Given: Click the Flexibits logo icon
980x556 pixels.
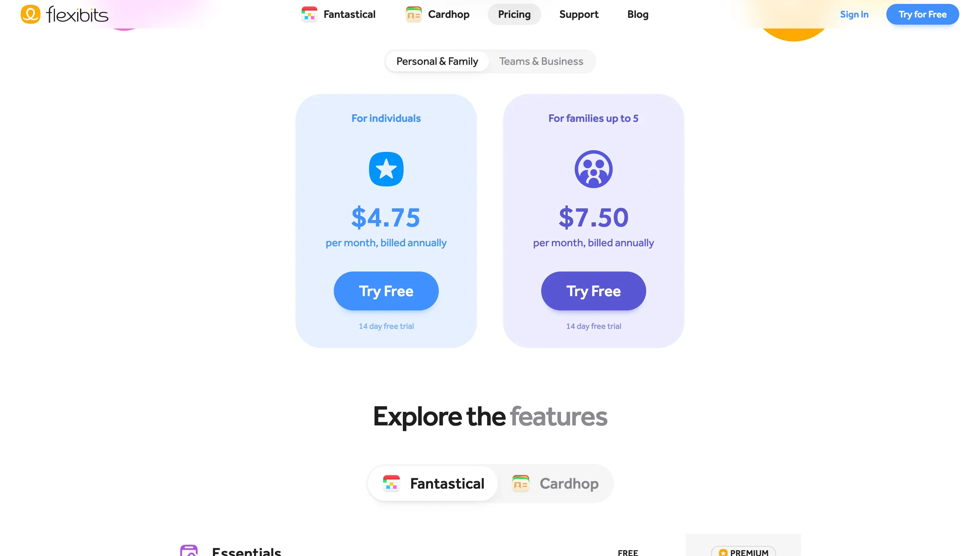Looking at the screenshot, I should (29, 14).
